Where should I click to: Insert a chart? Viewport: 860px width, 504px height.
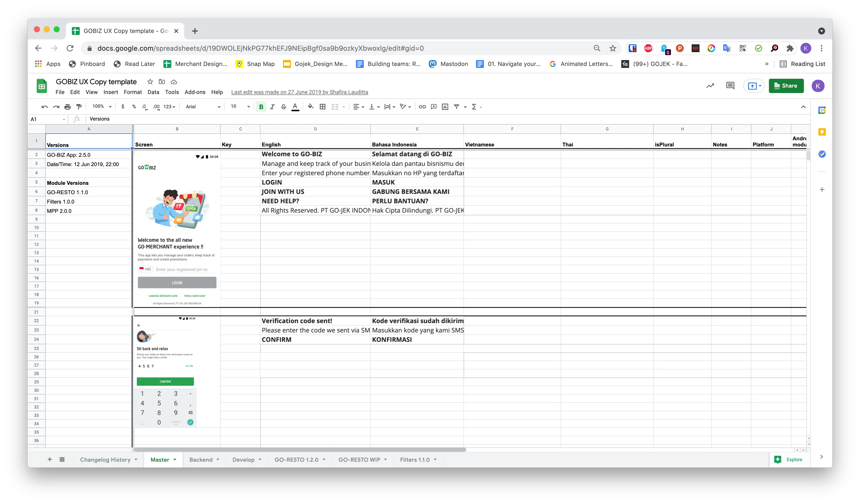[445, 107]
